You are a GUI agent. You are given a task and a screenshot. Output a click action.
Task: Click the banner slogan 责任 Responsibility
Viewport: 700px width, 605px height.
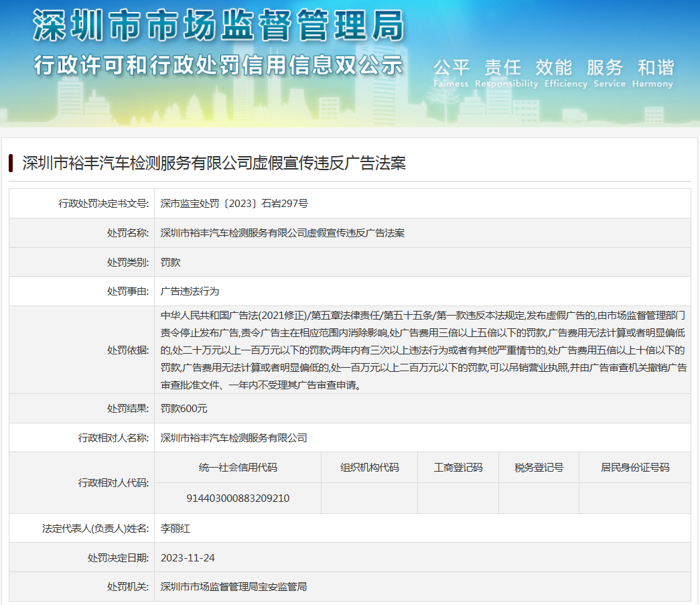point(506,73)
